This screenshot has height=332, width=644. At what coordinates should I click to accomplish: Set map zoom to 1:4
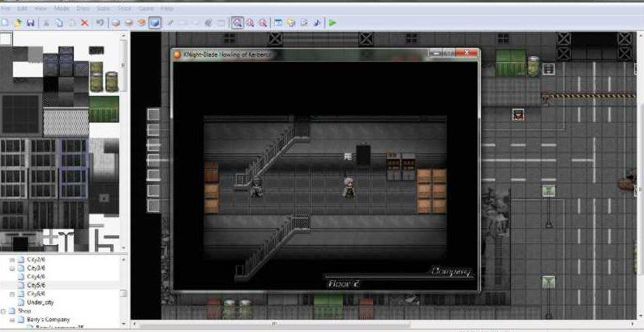(263, 23)
